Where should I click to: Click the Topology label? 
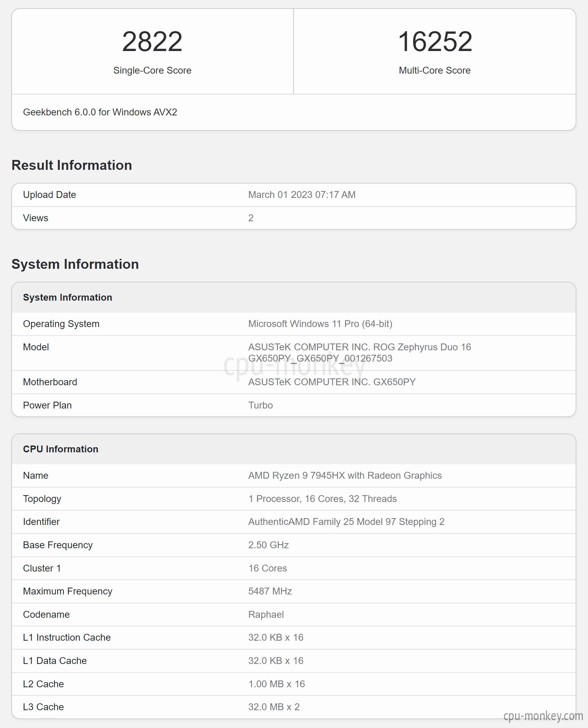(42, 499)
